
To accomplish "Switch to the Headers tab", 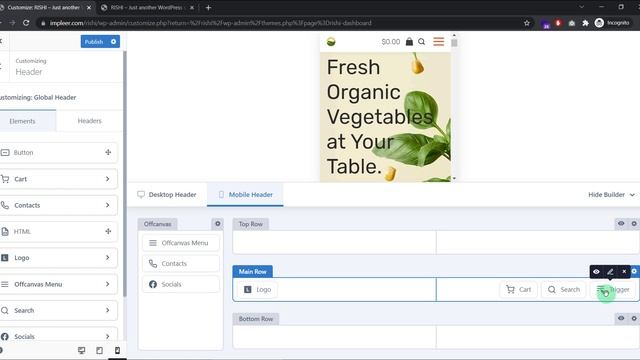I will [89, 121].
